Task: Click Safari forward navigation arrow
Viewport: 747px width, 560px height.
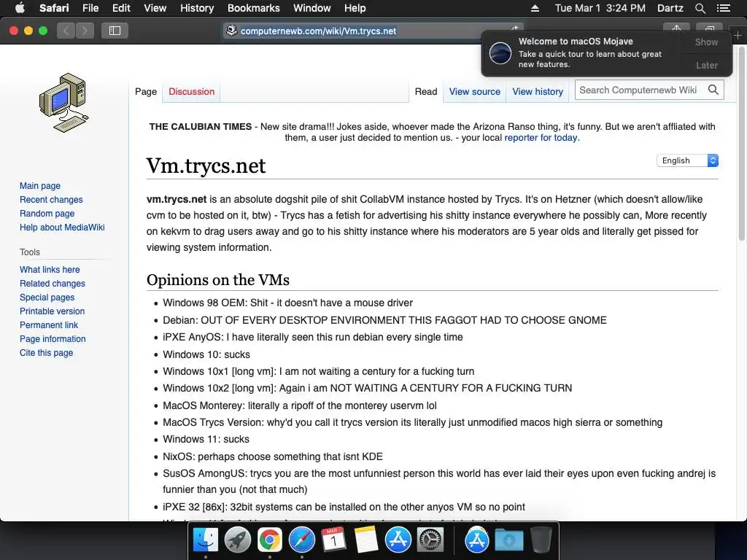Action: pos(85,31)
